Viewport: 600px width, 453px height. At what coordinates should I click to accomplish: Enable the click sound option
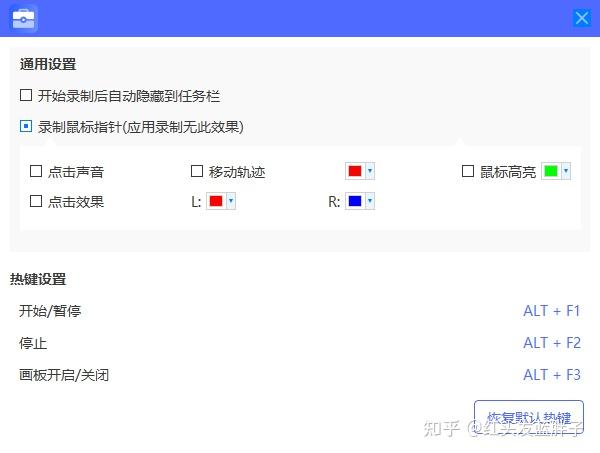(x=36, y=171)
